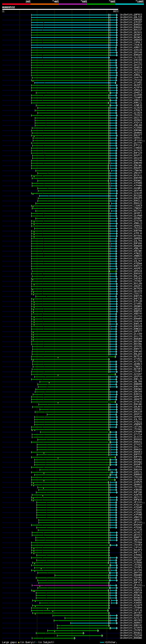Select hit UniRef100_Q9FMX3
Screen dimensions: 146x644
pos(131,15)
